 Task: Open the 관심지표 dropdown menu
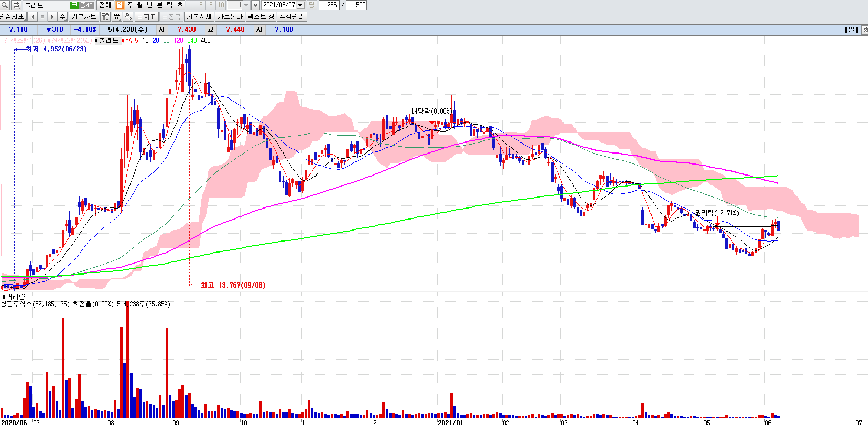pyautogui.click(x=13, y=17)
